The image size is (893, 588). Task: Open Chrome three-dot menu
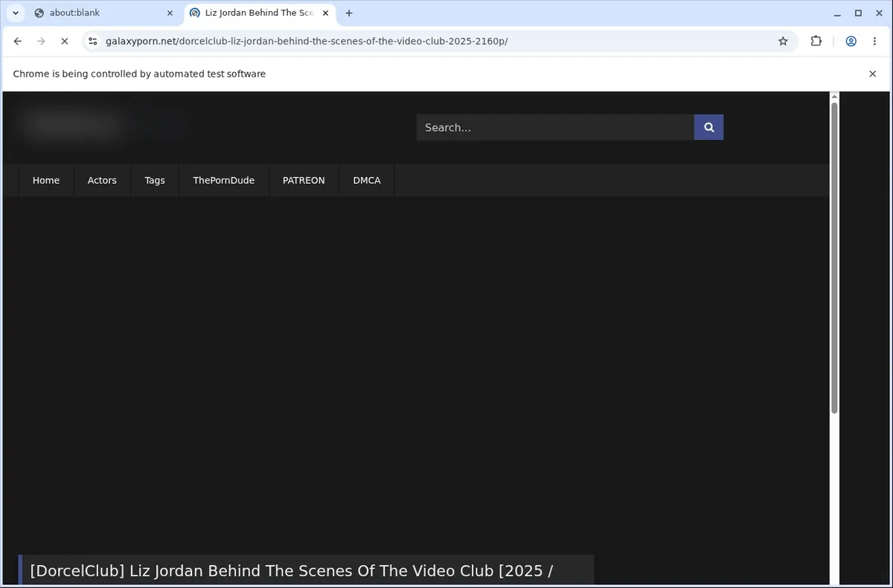tap(874, 42)
